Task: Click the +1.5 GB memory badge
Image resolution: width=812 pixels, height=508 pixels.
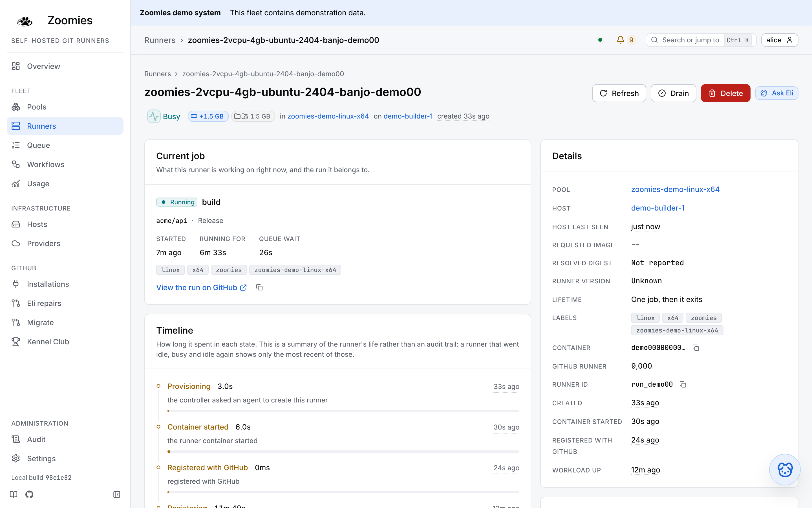Action: point(208,116)
